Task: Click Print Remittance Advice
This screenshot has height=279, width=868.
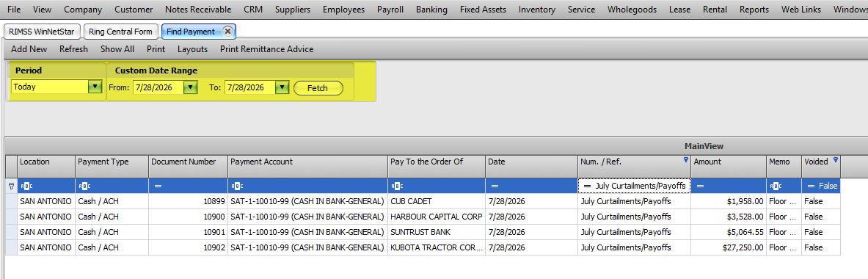Action: point(267,49)
